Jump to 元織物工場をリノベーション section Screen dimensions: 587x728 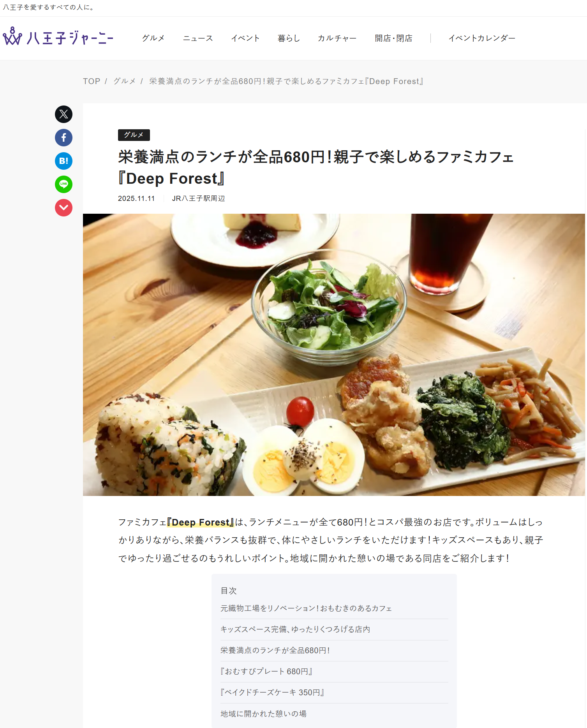[306, 608]
